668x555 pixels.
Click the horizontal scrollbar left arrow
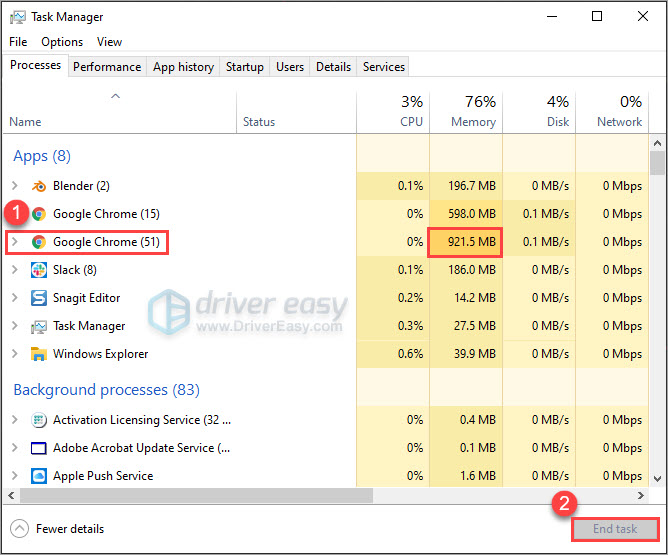pyautogui.click(x=11, y=495)
